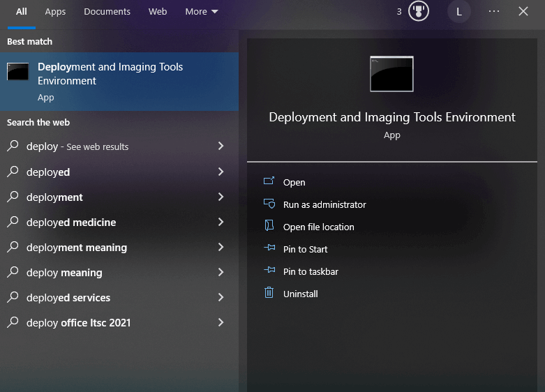Expand the chevron for 'deploy' web results
Screen dimensions: 545x392
[x=221, y=146]
